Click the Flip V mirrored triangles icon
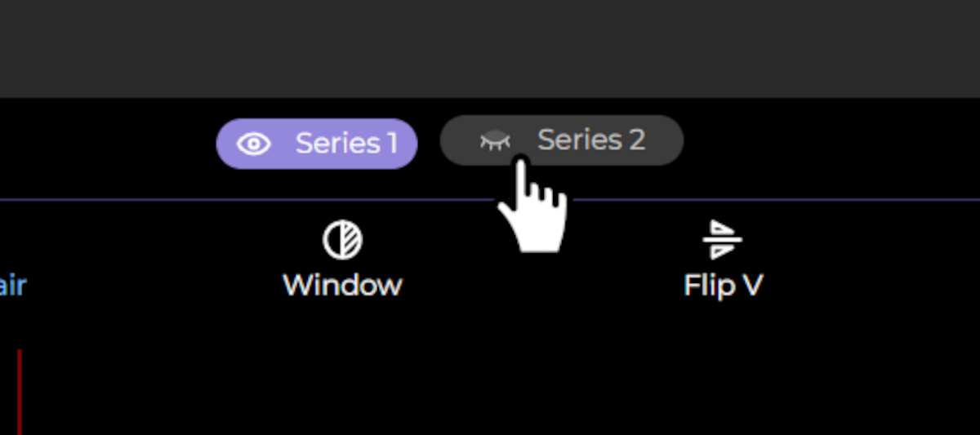 (x=723, y=240)
